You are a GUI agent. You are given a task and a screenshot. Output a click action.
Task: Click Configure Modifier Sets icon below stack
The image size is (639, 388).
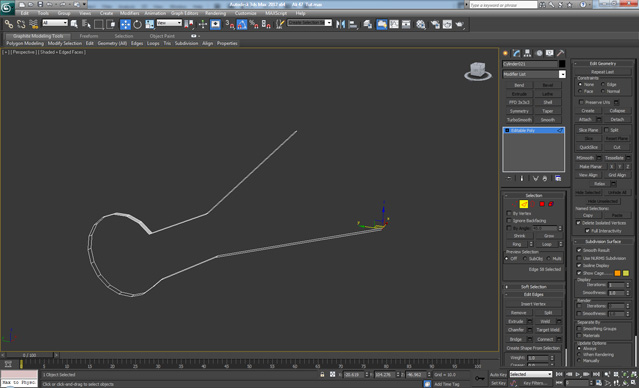[x=558, y=179]
